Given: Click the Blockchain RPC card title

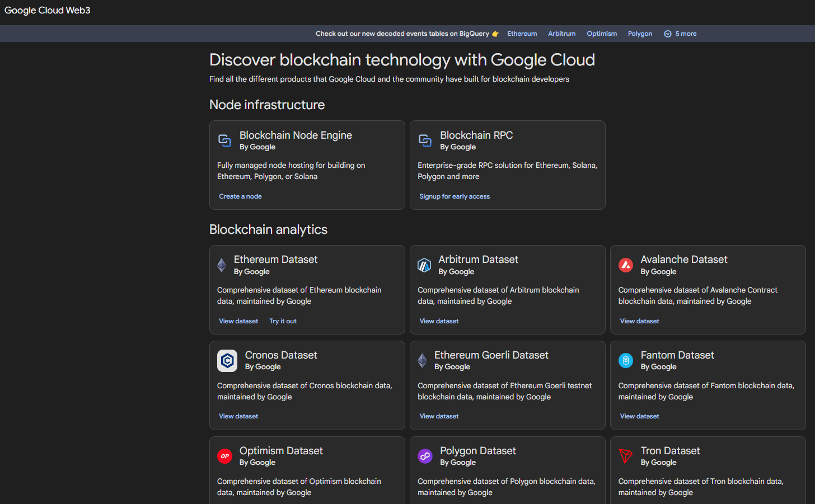Looking at the screenshot, I should click(476, 135).
